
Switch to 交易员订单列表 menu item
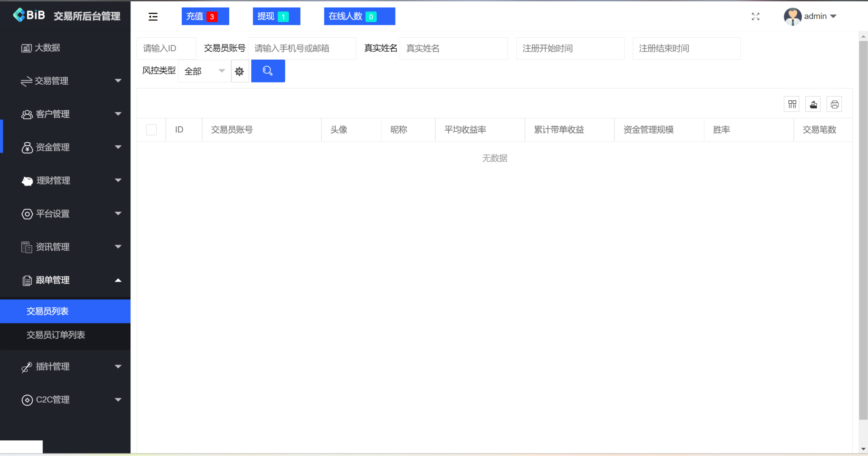click(x=56, y=335)
